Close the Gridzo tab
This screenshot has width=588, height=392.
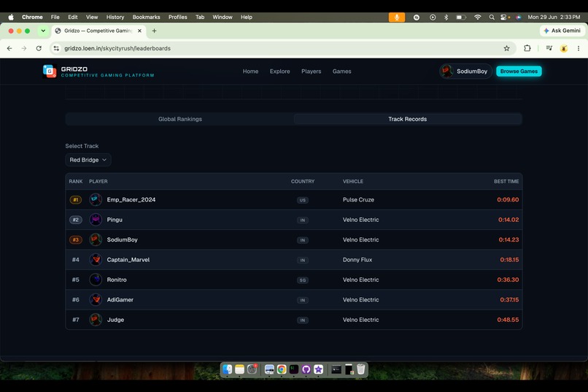pyautogui.click(x=139, y=31)
